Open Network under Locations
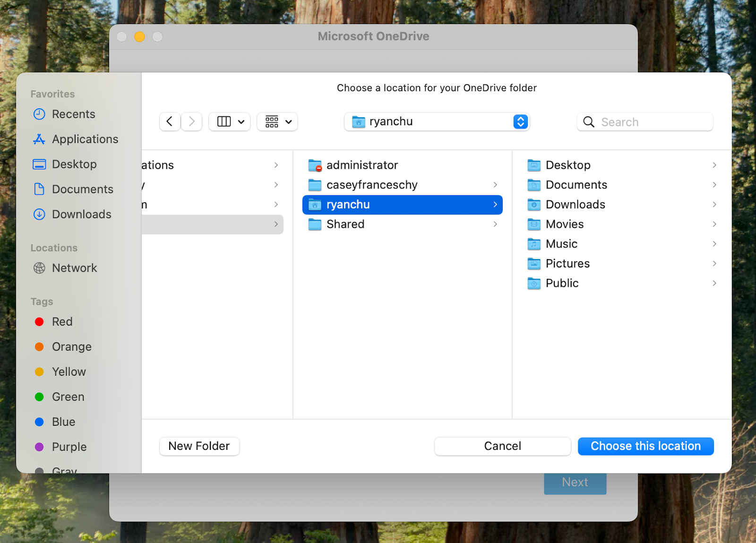 tap(65, 268)
